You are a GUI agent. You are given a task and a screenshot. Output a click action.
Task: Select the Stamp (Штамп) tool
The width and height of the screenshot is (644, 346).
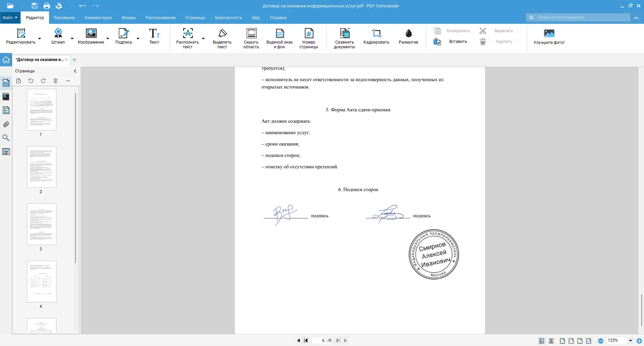coord(58,36)
